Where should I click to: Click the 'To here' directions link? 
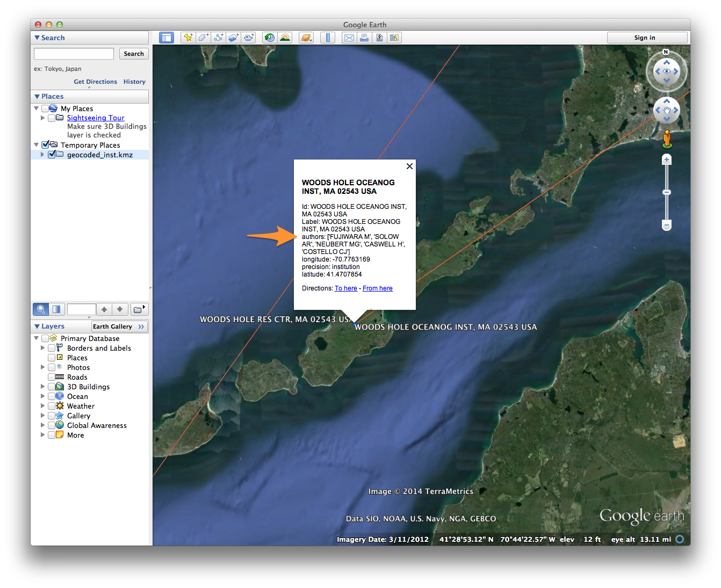346,288
